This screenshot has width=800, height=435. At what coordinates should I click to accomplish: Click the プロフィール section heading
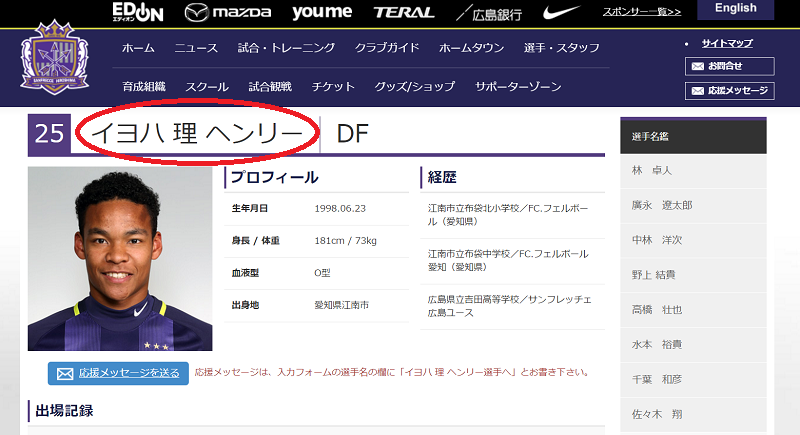pos(274,177)
